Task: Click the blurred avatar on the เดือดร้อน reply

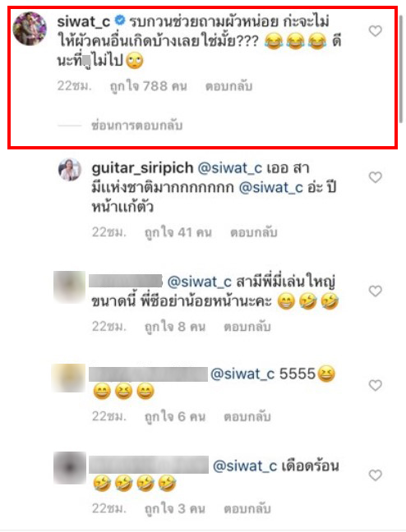Action: tap(70, 467)
